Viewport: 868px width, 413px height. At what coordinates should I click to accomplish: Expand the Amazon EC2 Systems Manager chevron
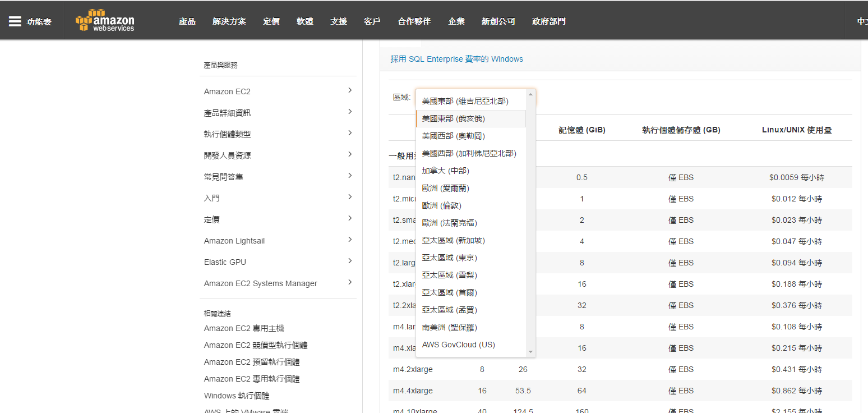350,282
